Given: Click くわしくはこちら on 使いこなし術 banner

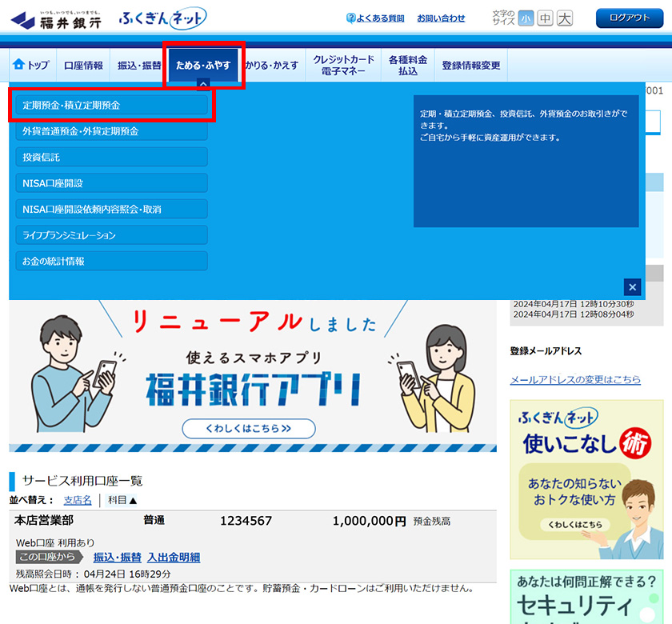Looking at the screenshot, I should coord(575,524).
